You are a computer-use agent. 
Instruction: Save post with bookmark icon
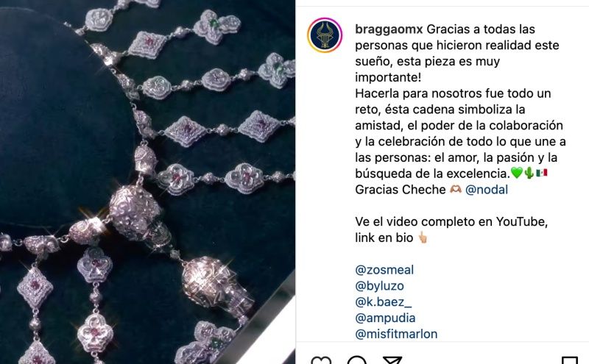[570, 360]
